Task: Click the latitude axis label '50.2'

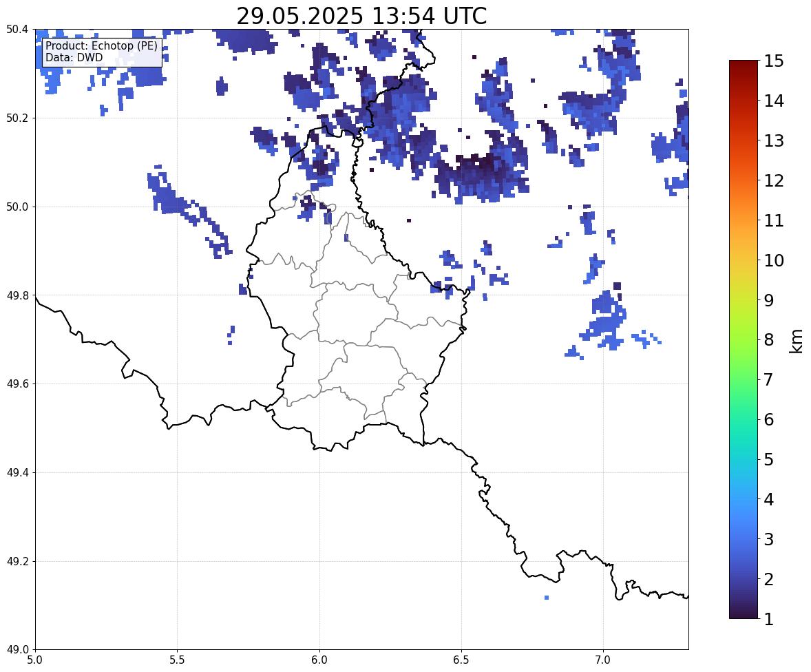Action: (x=17, y=118)
